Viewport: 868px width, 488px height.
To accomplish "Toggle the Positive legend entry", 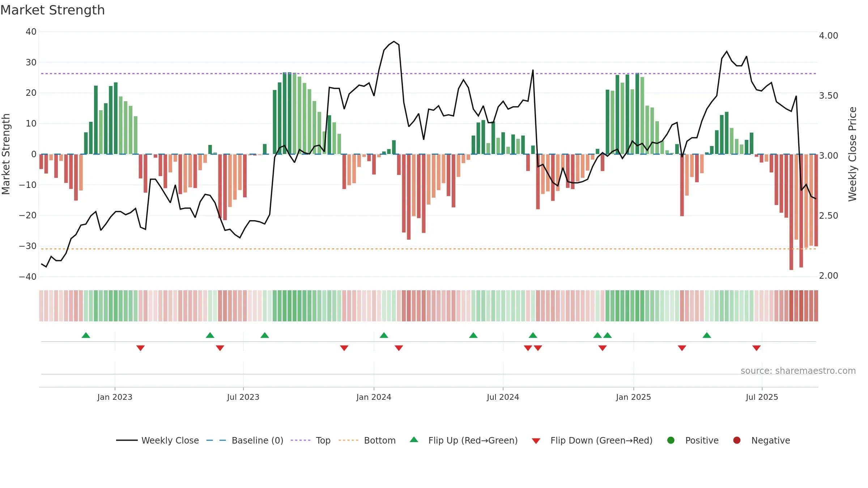I will tap(693, 440).
